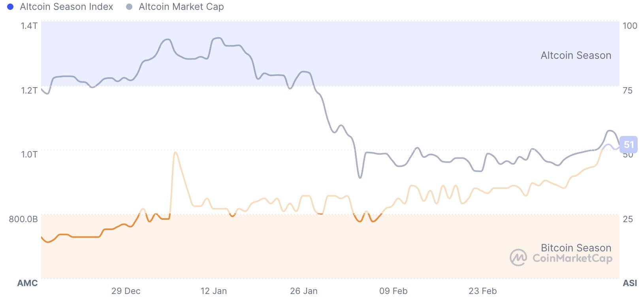Select the 12 Jan date label

point(214,291)
